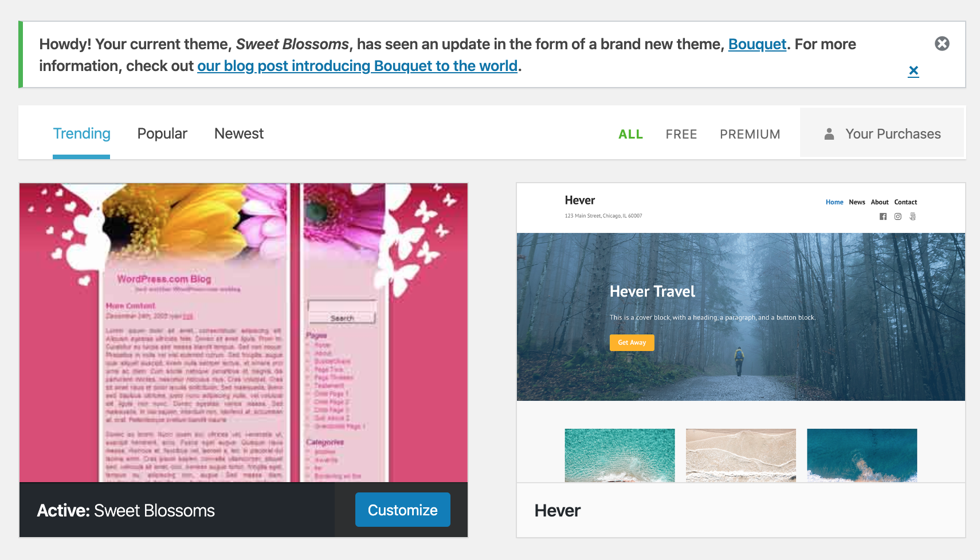
Task: Switch to the Trending tab
Action: click(x=81, y=133)
